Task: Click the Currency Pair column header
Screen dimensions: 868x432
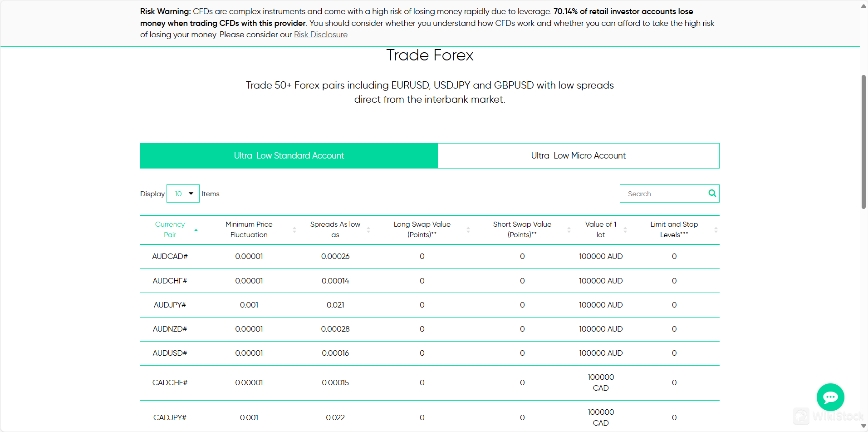Action: [x=170, y=229]
